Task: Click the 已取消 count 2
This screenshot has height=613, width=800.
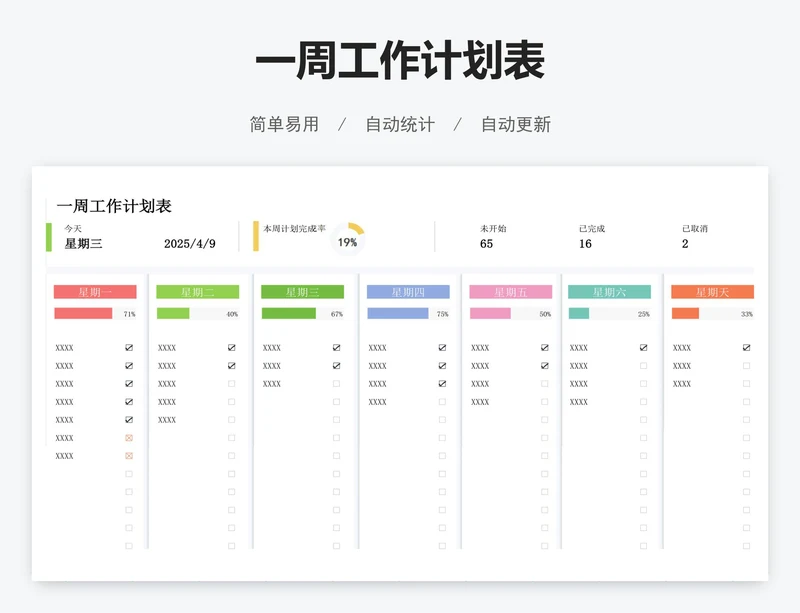Action: coord(685,243)
